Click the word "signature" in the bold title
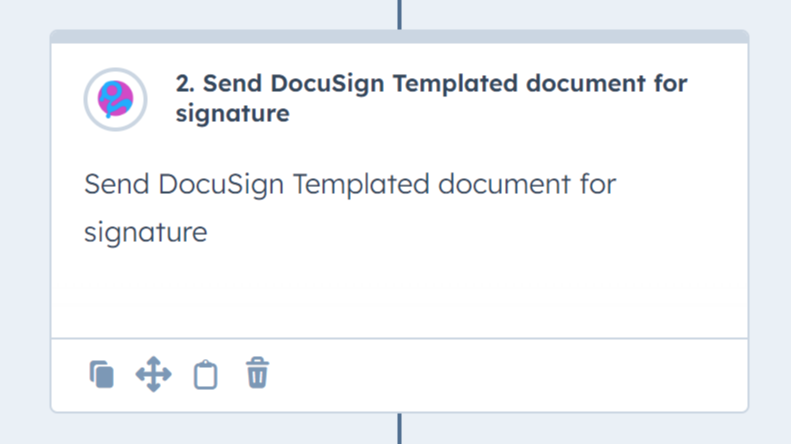The image size is (791, 445). (232, 114)
